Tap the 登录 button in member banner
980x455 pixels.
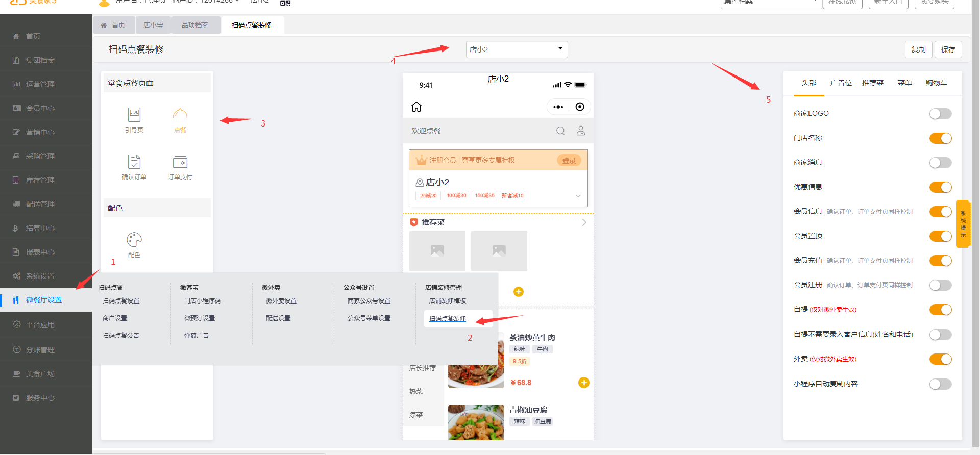pyautogui.click(x=569, y=161)
